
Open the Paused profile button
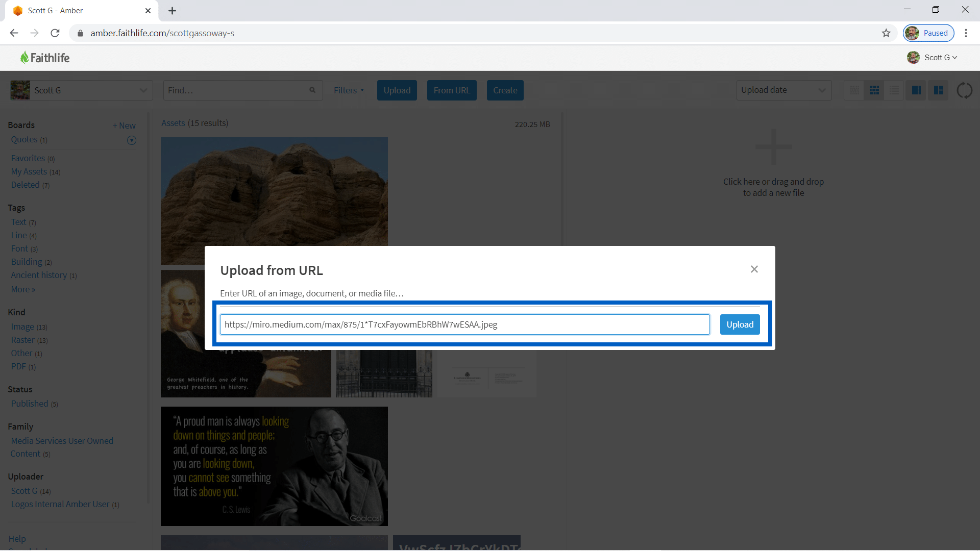pos(928,33)
